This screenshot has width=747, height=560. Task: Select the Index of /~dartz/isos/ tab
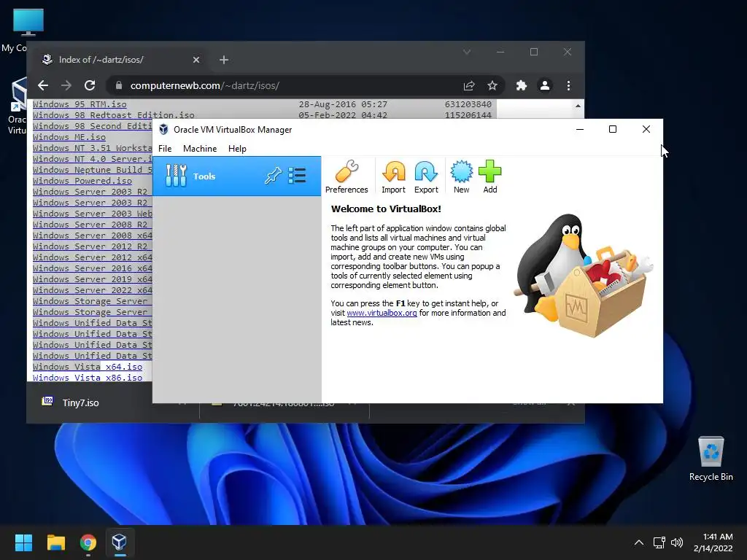119,60
